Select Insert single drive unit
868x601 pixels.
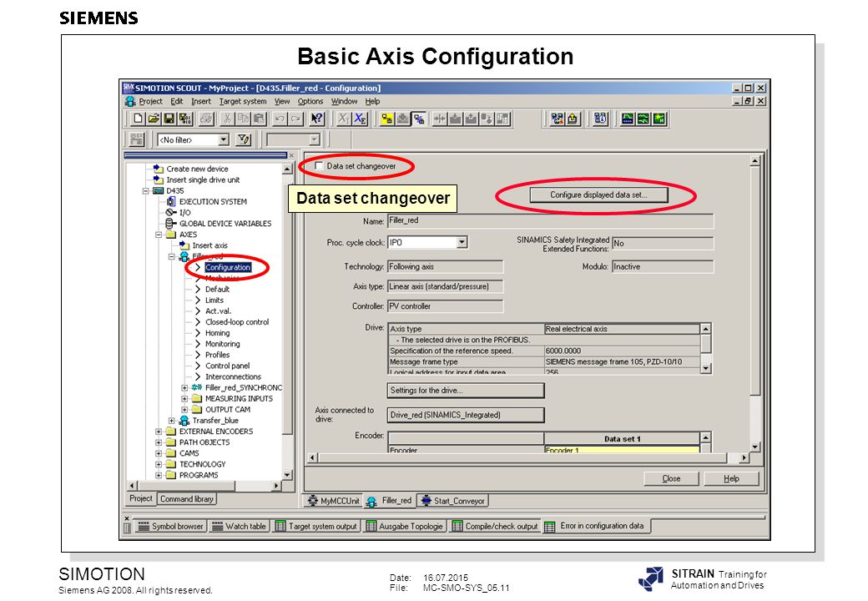click(x=203, y=179)
